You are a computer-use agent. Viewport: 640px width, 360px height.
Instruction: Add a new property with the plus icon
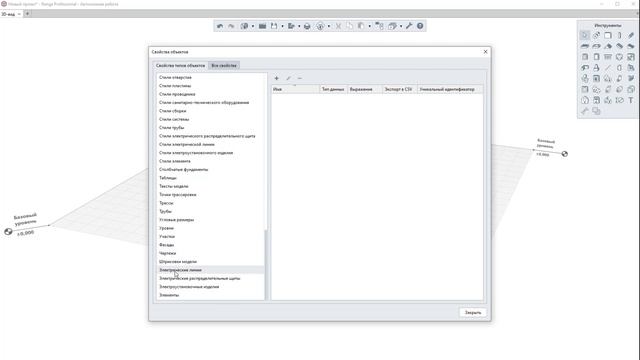277,78
